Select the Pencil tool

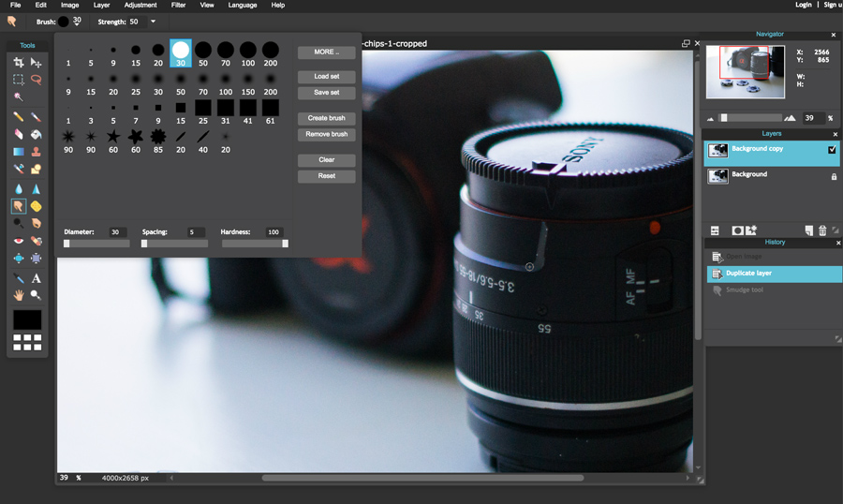[19, 117]
